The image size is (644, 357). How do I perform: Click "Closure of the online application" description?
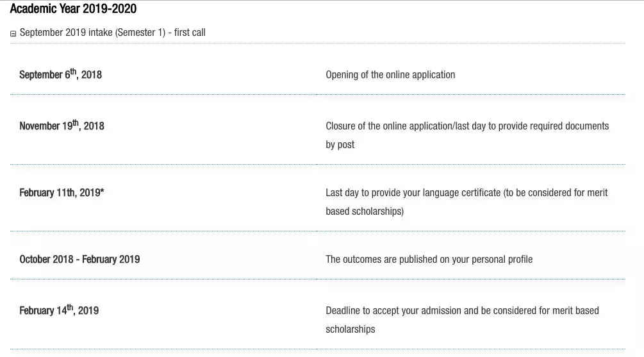[x=467, y=126]
